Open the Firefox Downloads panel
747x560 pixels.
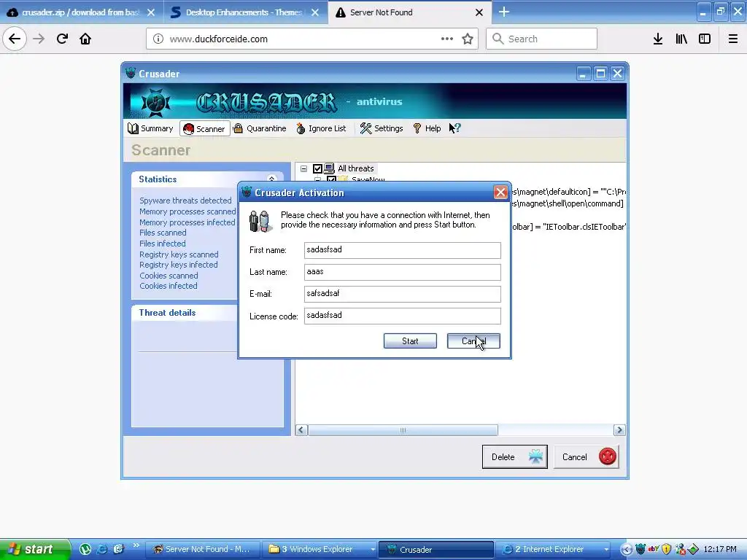pos(658,39)
